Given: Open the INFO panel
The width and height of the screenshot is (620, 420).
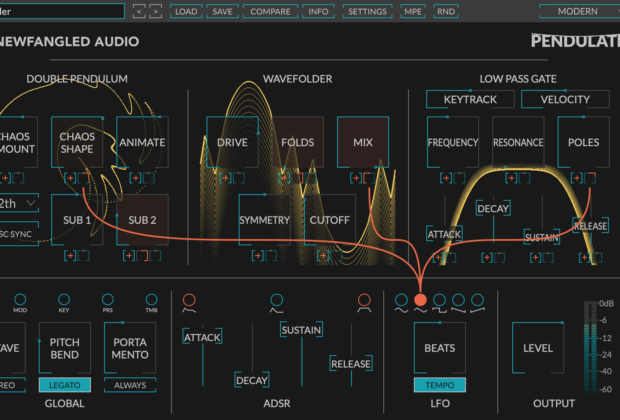Looking at the screenshot, I should point(318,11).
